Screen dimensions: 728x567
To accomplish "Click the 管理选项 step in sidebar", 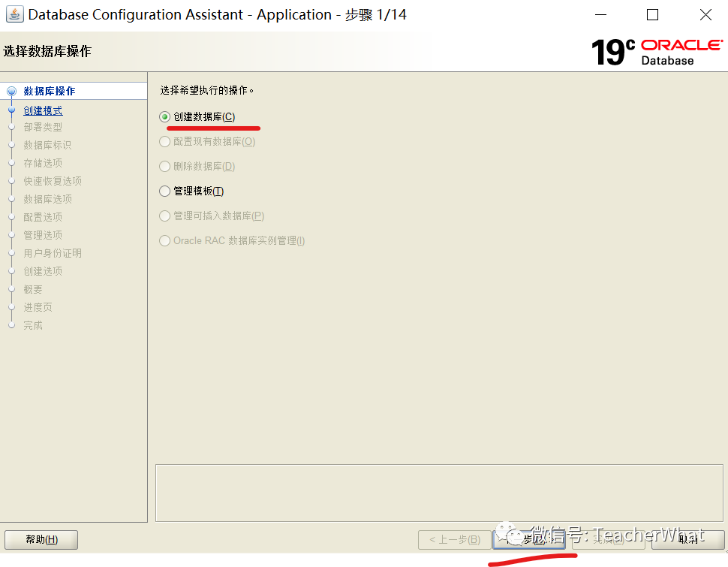I will click(x=43, y=235).
